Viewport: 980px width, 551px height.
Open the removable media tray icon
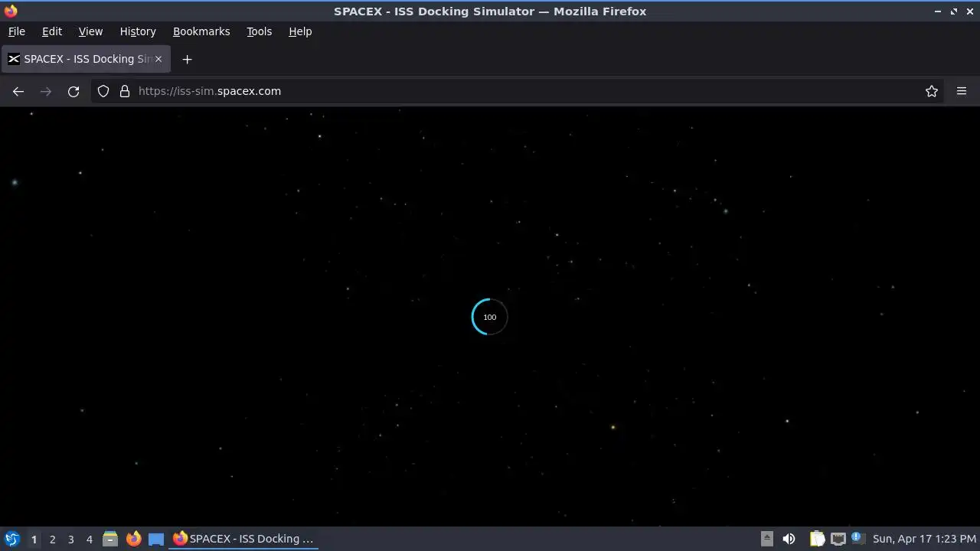point(766,539)
